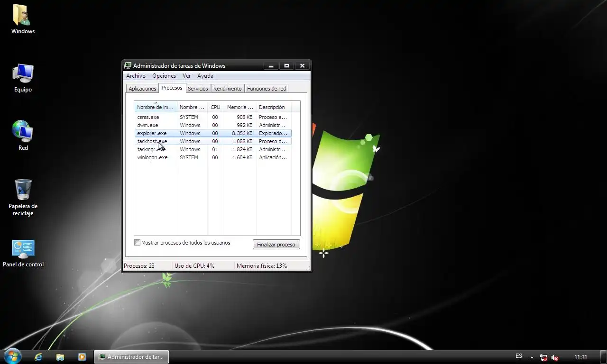
Task: Launch Windows Media Player from taskbar
Action: pyautogui.click(x=82, y=357)
